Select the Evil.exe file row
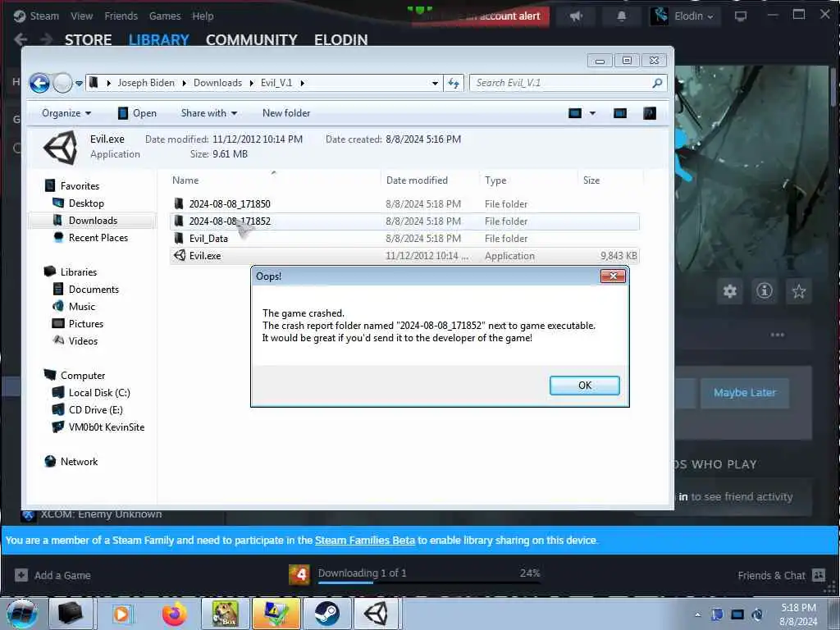This screenshot has height=630, width=840. 404,256
